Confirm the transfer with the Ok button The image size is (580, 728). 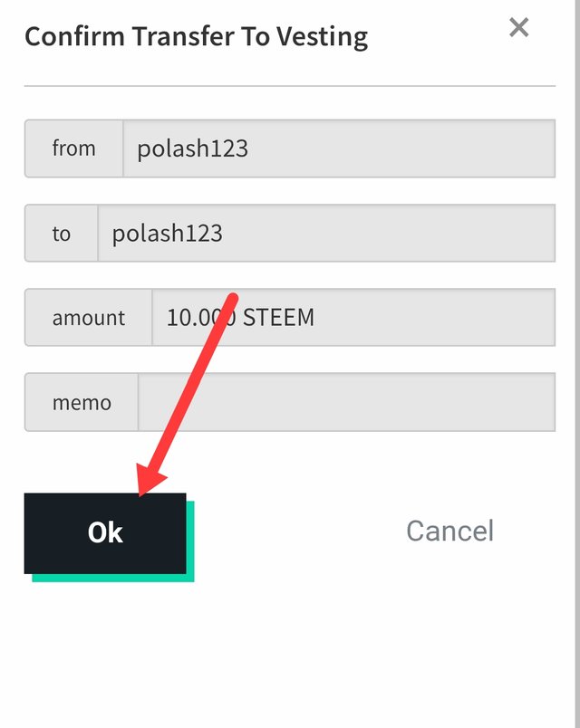coord(105,533)
